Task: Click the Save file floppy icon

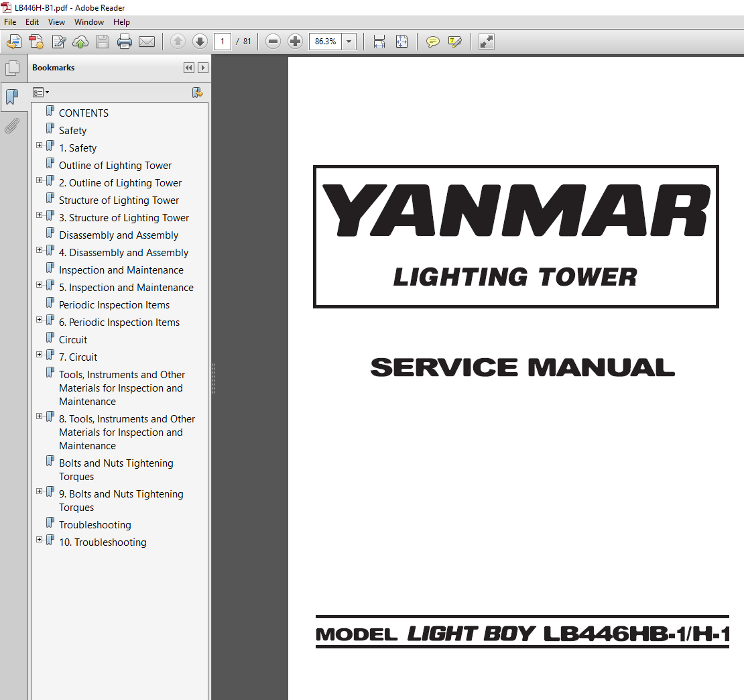Action: coord(103,42)
